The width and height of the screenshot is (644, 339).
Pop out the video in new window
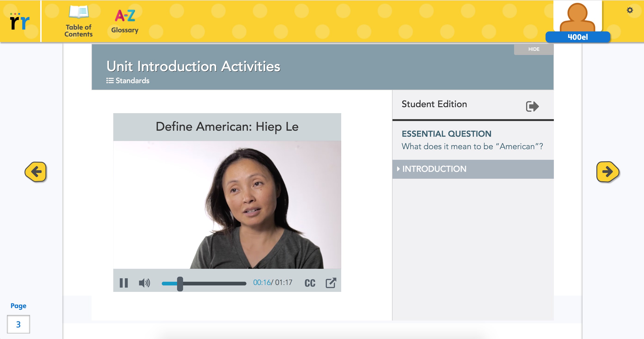(331, 283)
